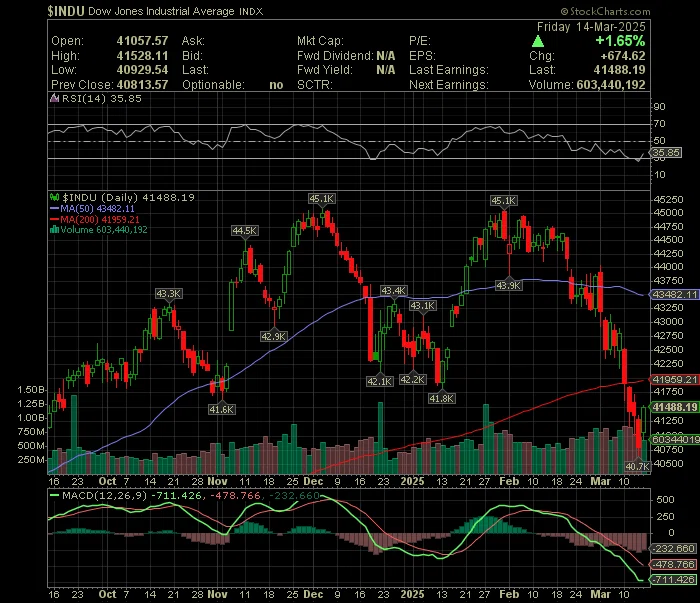700x603 pixels.
Task: Click the red MA(200) line swatch
Action: [x=54, y=220]
